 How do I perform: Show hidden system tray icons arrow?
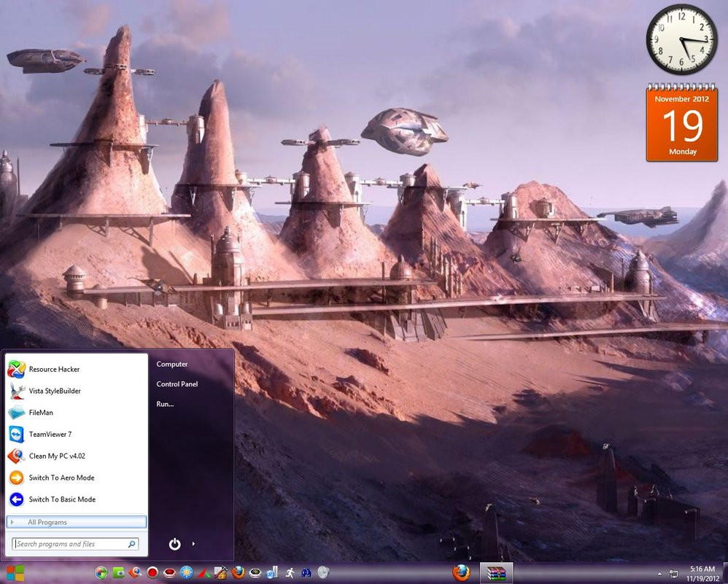point(659,574)
